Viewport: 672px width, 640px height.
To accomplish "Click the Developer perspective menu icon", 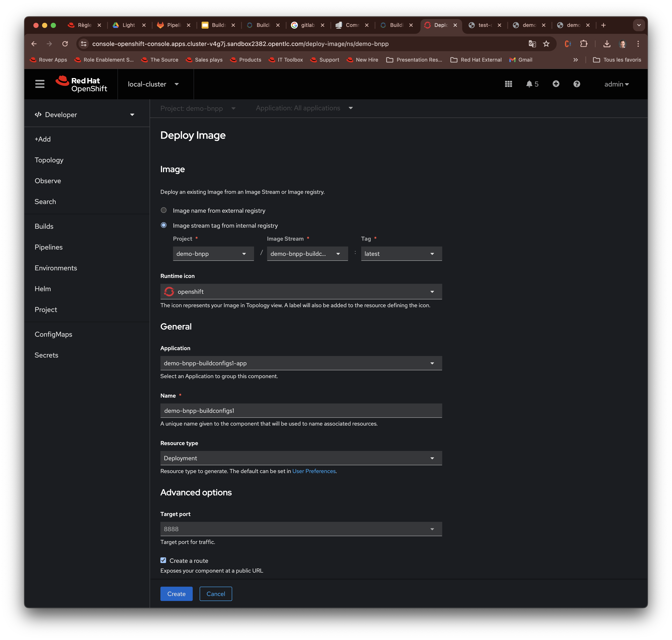I will [38, 114].
